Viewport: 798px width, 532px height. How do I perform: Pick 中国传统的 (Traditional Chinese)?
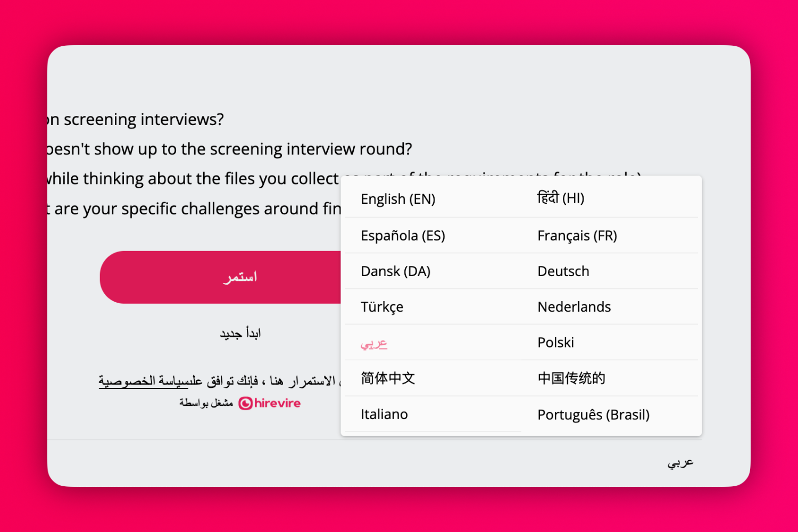click(570, 378)
